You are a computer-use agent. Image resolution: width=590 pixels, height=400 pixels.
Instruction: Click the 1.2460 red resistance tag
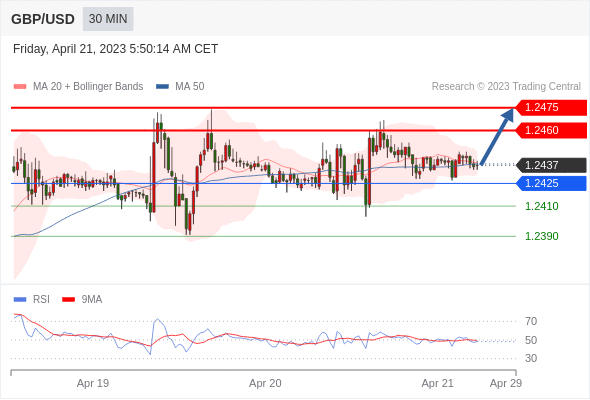pyautogui.click(x=551, y=131)
